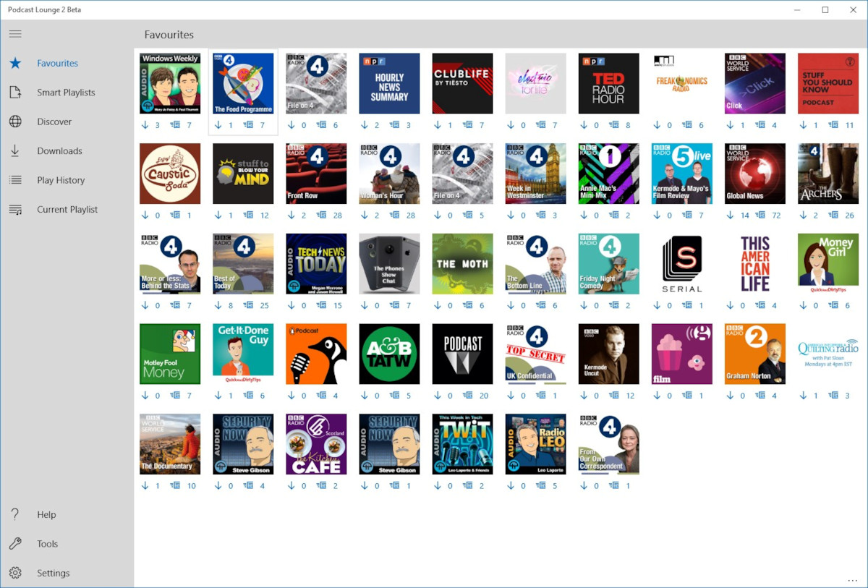Open the Windows Weekly podcast cover
868x588 pixels.
(170, 83)
